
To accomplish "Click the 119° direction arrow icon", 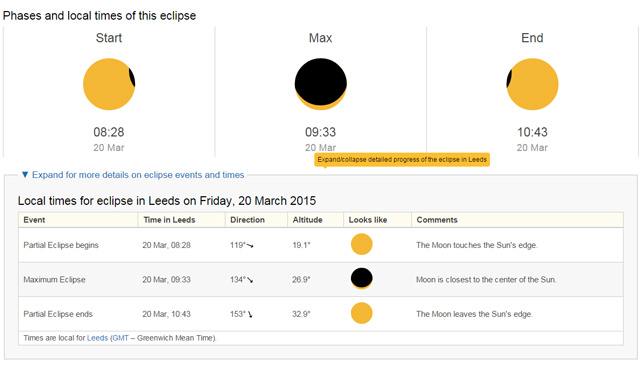I will [x=250, y=246].
